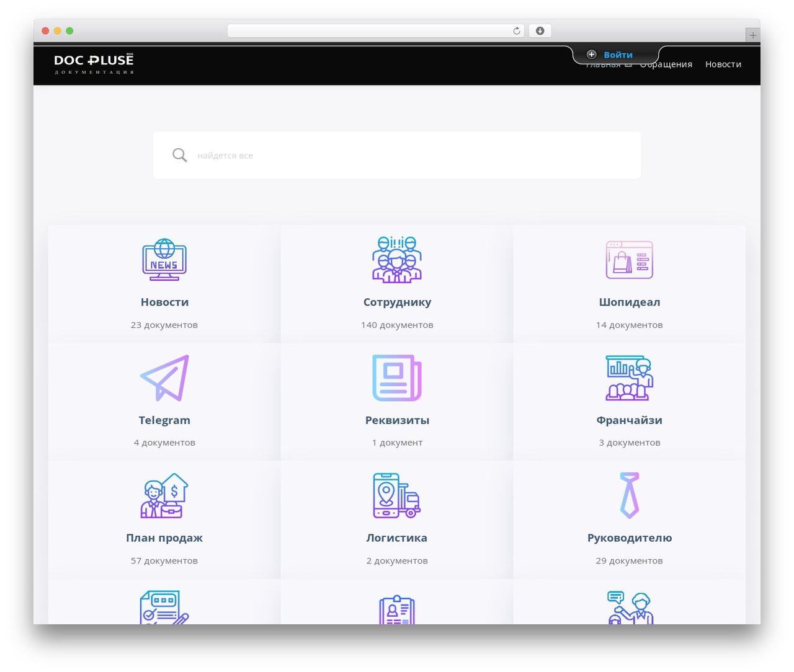Click the '1 документ' count text
The image size is (794, 672).
click(397, 443)
